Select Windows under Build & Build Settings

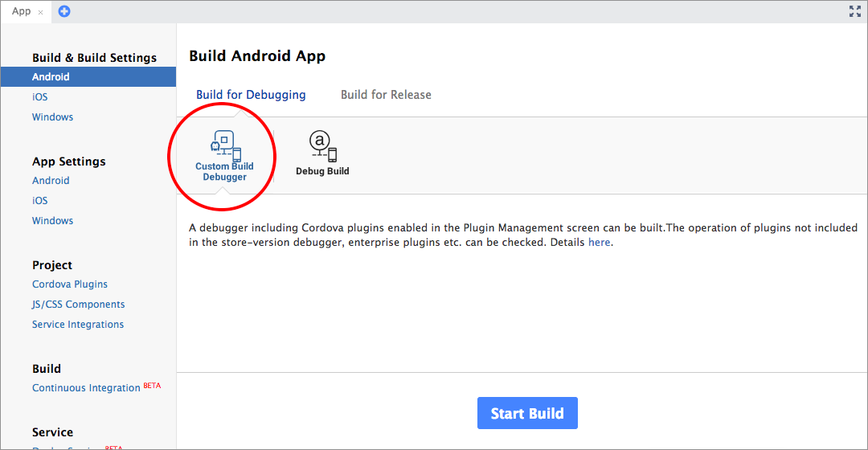[52, 117]
